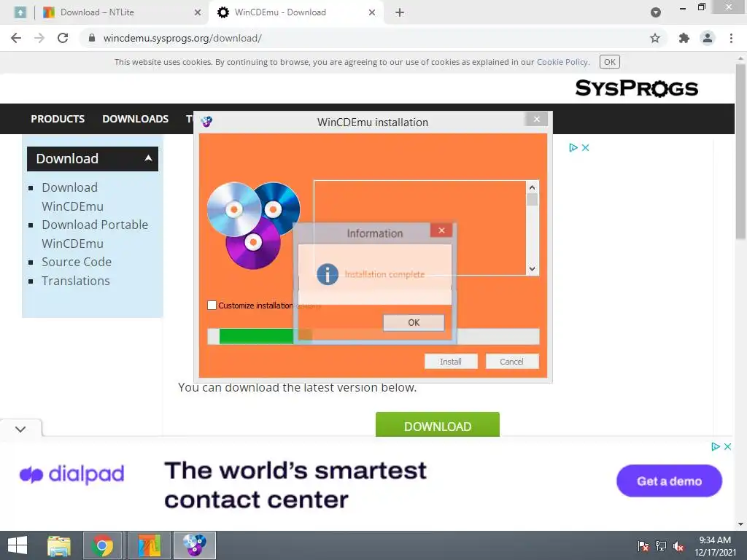
Task: Open the Cookie Policy link
Action: point(562,62)
